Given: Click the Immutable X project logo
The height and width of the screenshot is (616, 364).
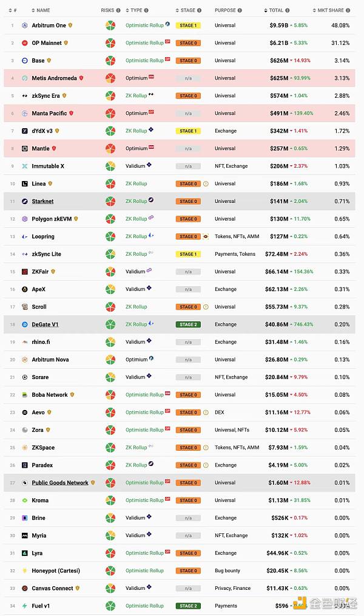Looking at the screenshot, I should (25, 166).
